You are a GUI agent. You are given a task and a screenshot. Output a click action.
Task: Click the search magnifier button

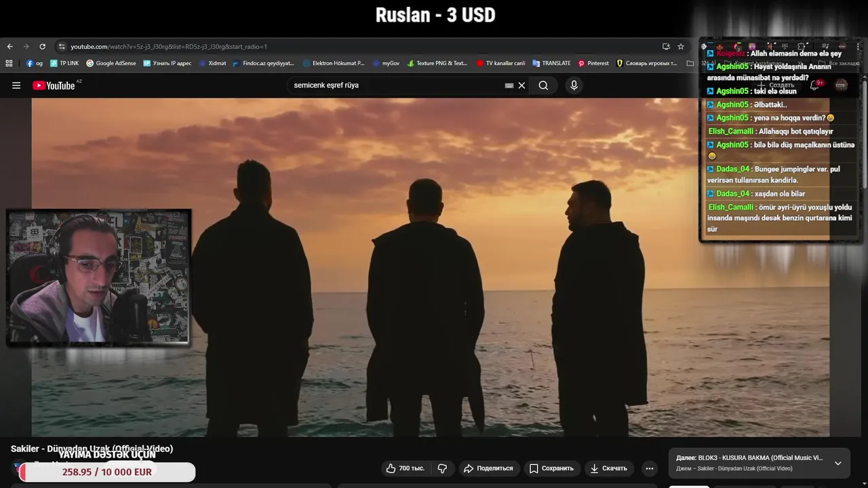point(543,85)
